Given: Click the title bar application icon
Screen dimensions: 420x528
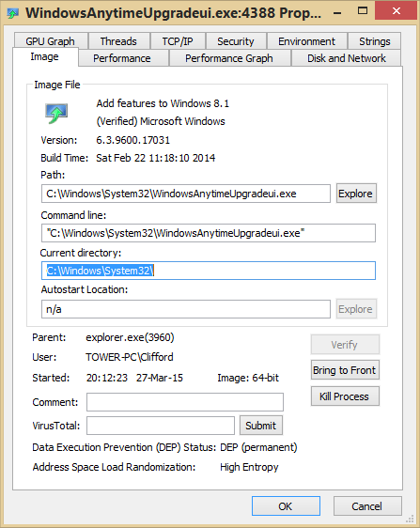Looking at the screenshot, I should coord(13,13).
